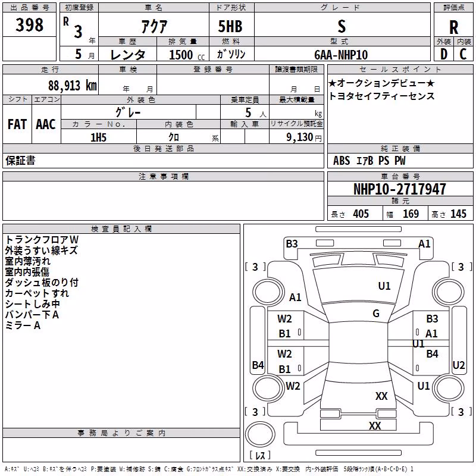476x476 pixels.
Task: Select exterior rating D under 外装
Action: tap(443, 54)
